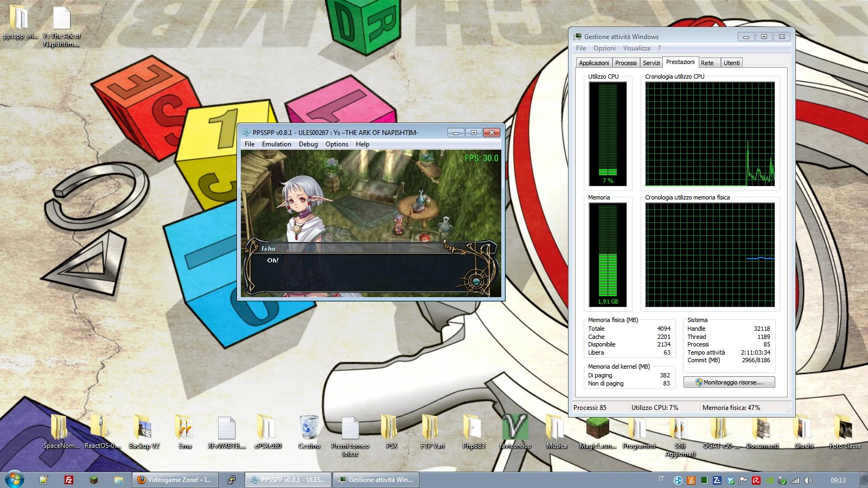The width and height of the screenshot is (868, 488).
Task: Open Windows Explorer pinned taskbar icon
Action: pyautogui.click(x=118, y=480)
